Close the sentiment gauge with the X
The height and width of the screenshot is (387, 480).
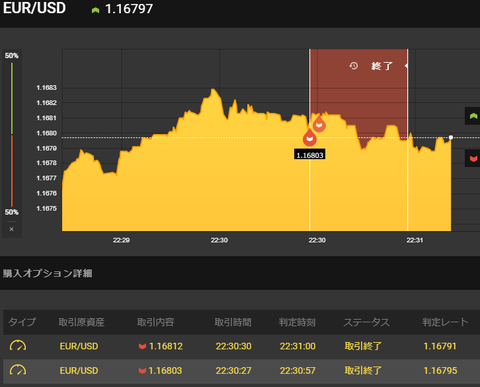(12, 229)
